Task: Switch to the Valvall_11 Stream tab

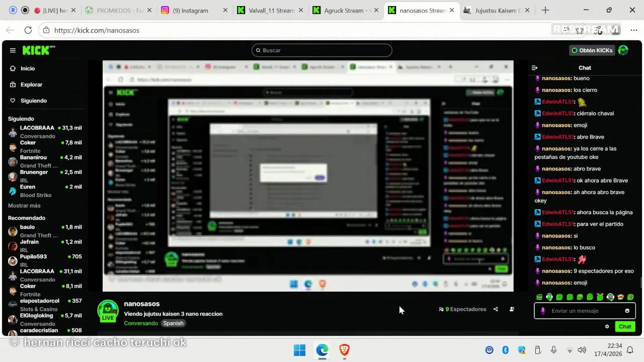Action: [x=269, y=11]
